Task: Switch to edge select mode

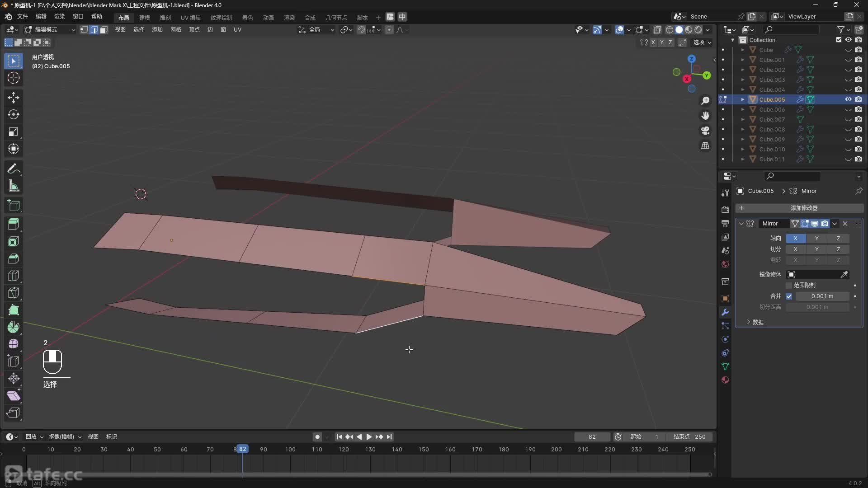Action: coord(94,30)
